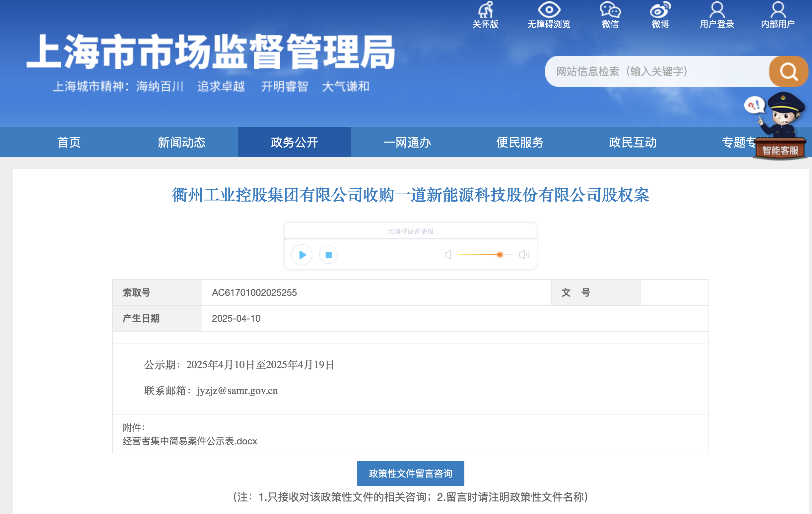
Task: Play the 无障碍语音播报 audio broadcast
Action: point(302,255)
